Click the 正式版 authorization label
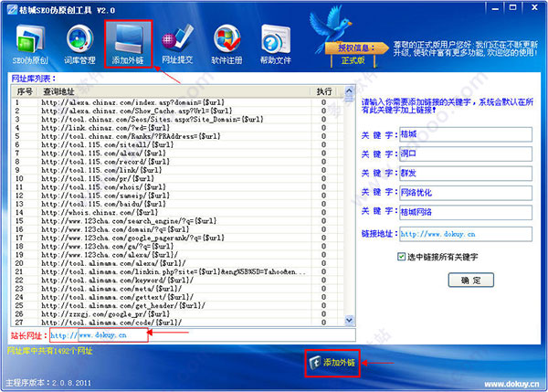This screenshot has width=548, height=392. [353, 60]
